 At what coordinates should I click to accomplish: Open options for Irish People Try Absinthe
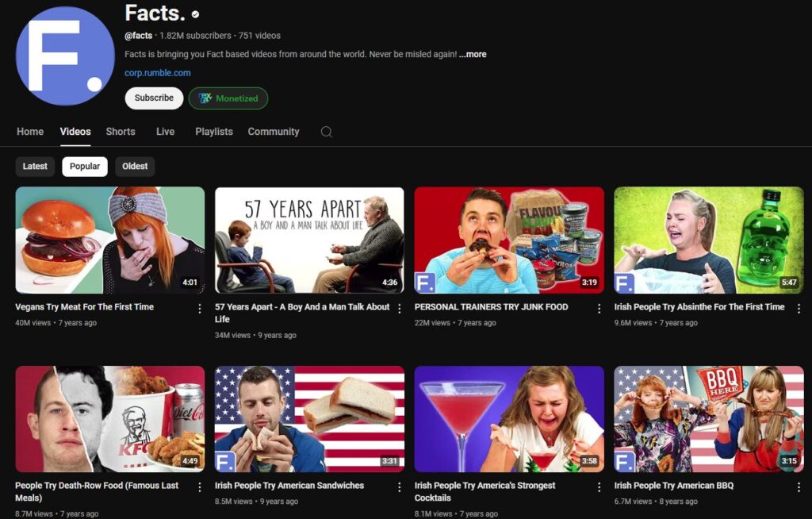pyautogui.click(x=799, y=309)
